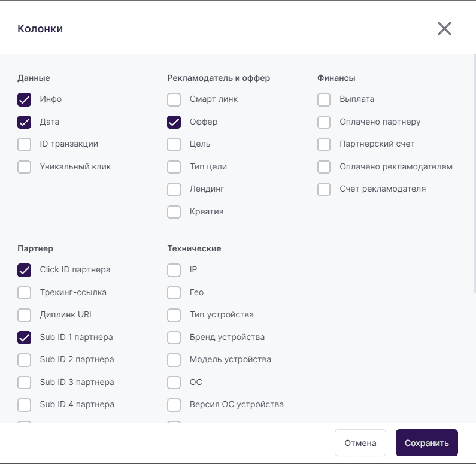Tick Оплачено партнеру checkbox

click(324, 122)
